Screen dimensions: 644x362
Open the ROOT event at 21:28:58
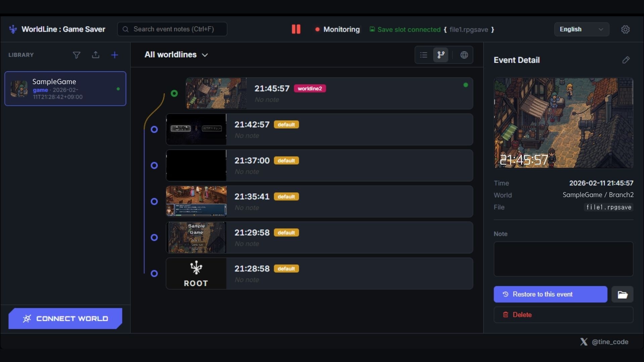coord(319,274)
